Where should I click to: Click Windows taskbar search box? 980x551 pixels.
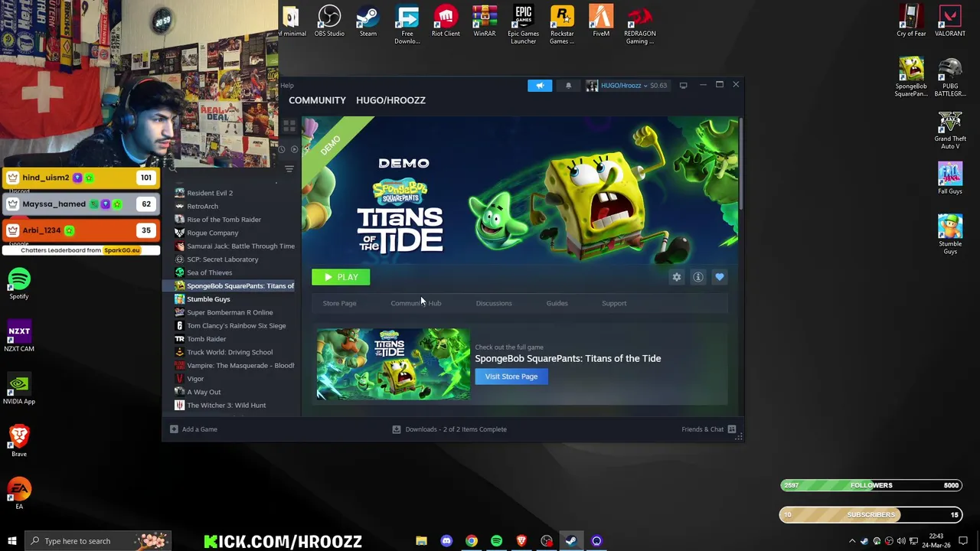98,541
